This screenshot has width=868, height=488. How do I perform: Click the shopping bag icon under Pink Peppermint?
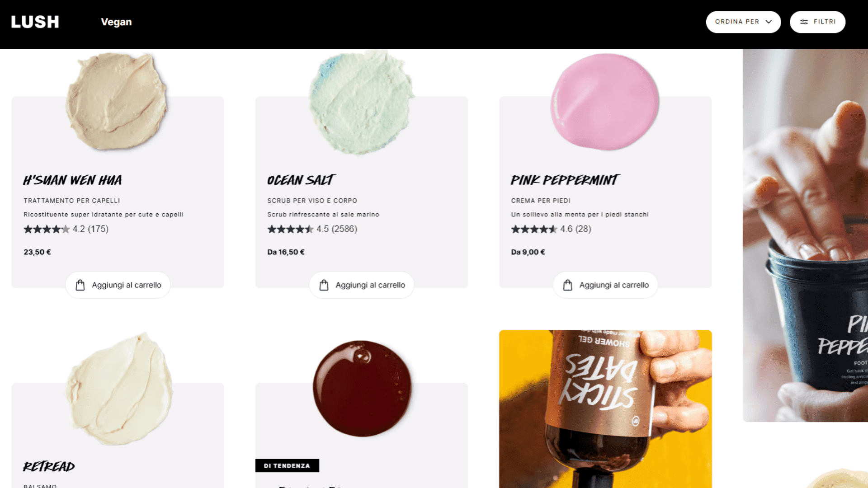click(x=568, y=285)
